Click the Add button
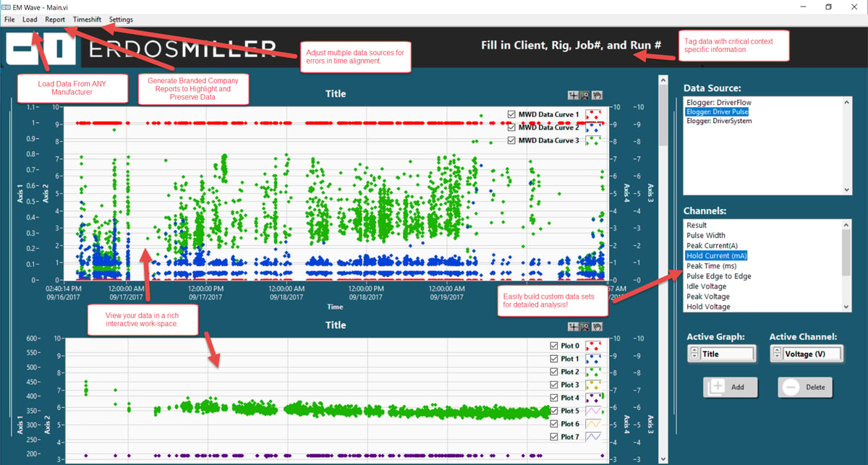The image size is (868, 465). point(730,387)
